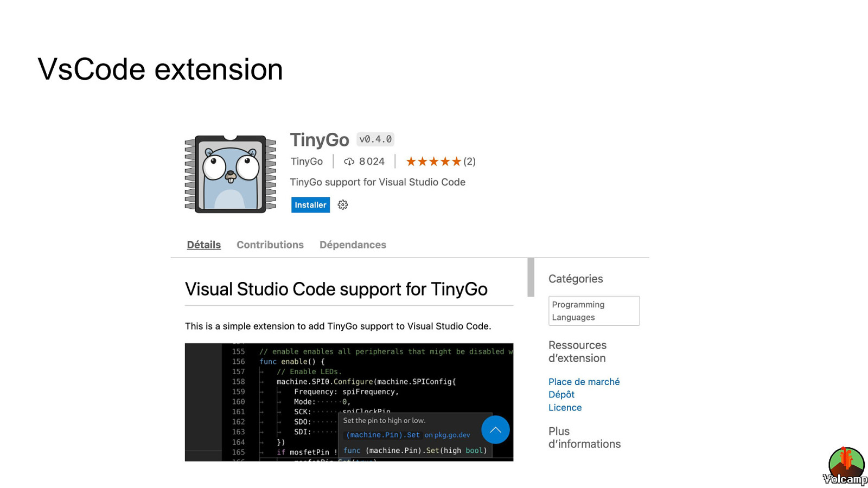The width and height of the screenshot is (868, 488).
Task: Click the 'Visual Studio Code support for TinyGo' heading
Action: click(x=336, y=289)
